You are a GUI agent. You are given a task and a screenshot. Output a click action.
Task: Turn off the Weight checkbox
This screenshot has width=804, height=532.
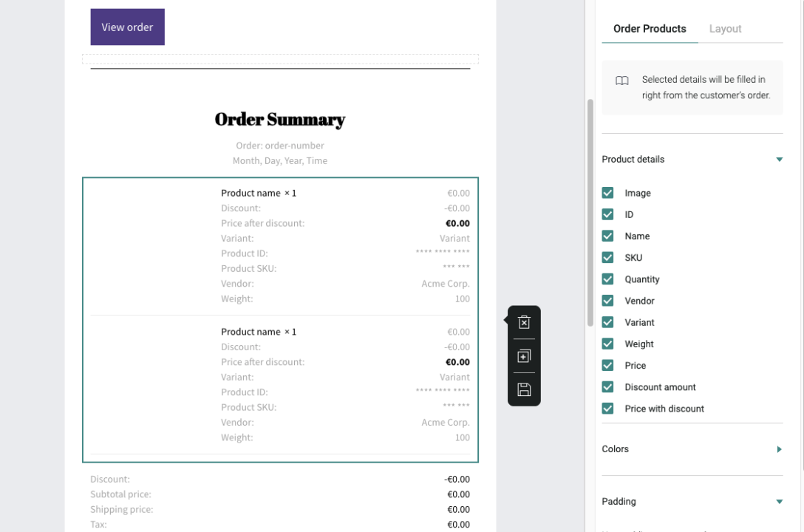coord(607,344)
